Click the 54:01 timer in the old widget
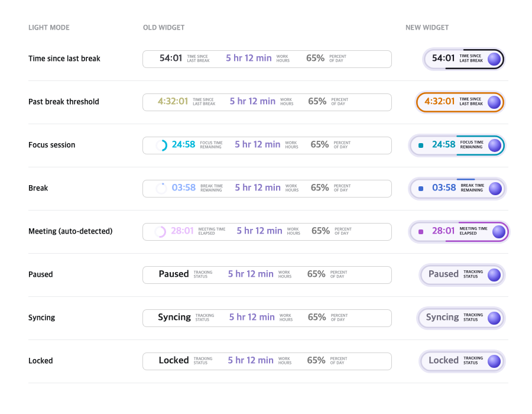The height and width of the screenshot is (414, 532). pyautogui.click(x=171, y=58)
